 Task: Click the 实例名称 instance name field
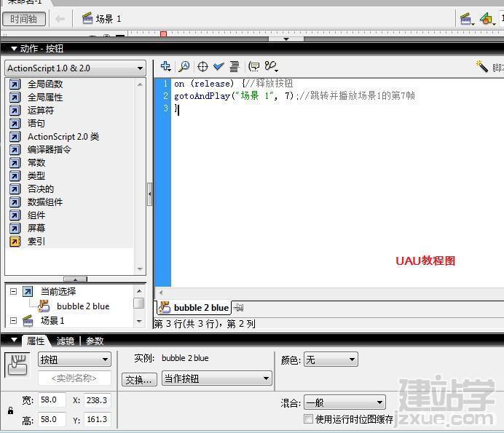click(74, 378)
